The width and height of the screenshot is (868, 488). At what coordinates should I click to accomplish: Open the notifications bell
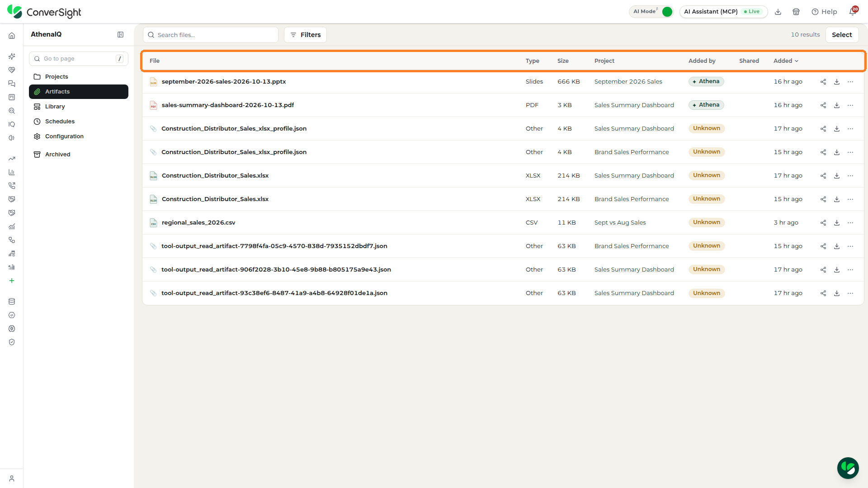pyautogui.click(x=853, y=12)
